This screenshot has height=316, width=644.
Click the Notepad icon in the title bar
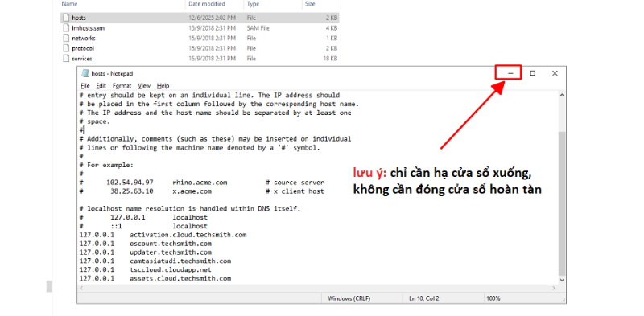pyautogui.click(x=85, y=73)
